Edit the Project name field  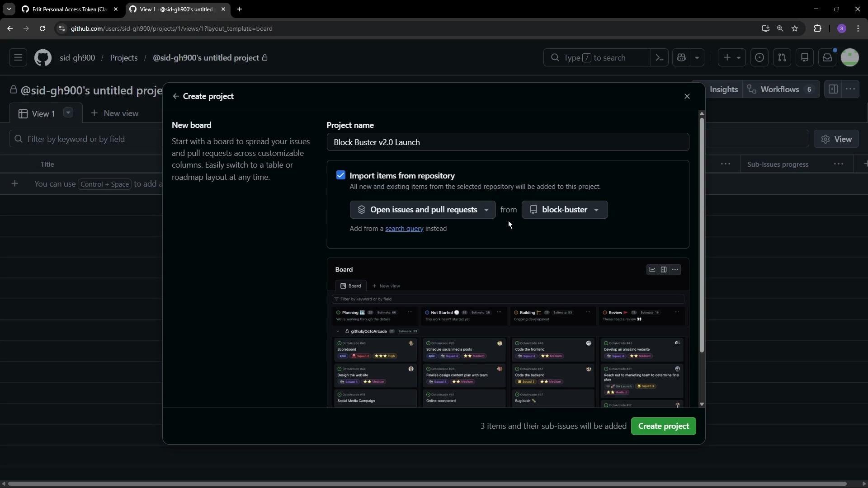pos(508,142)
